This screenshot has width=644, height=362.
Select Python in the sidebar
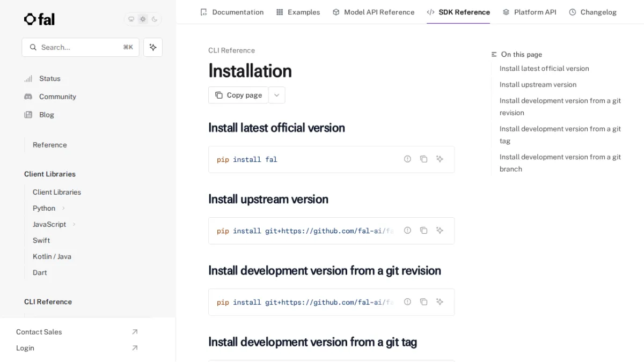click(x=44, y=208)
